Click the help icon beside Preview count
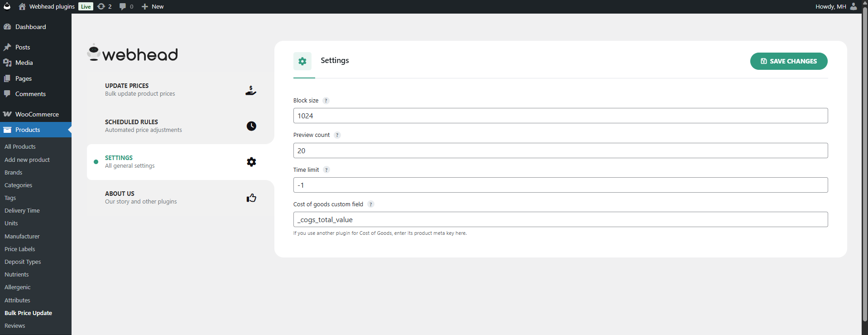The height and width of the screenshot is (335, 868). 337,135
